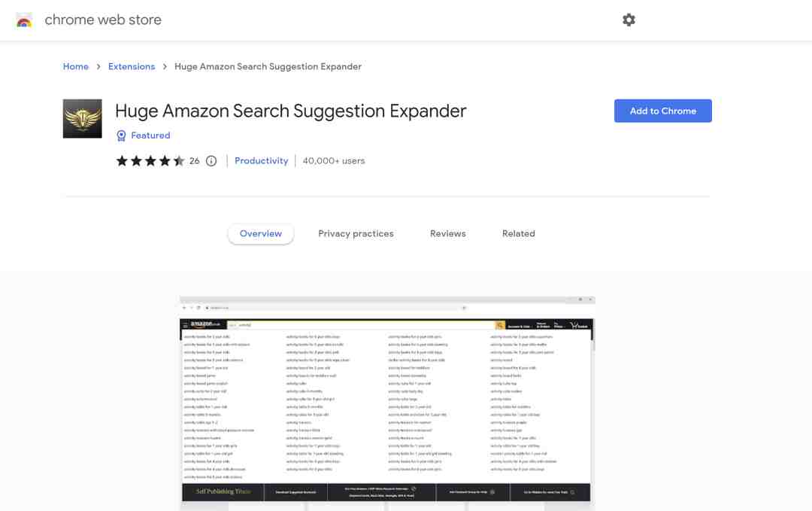Click the Add to Chrome button
Viewport: 812px width, 511px height.
point(663,111)
